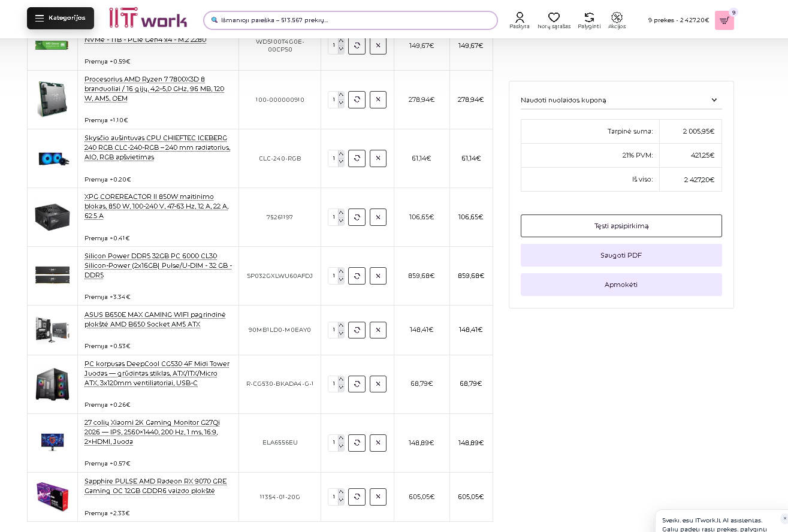788x532 pixels.
Task: Go to the ITwork logo homepage
Action: (x=148, y=18)
